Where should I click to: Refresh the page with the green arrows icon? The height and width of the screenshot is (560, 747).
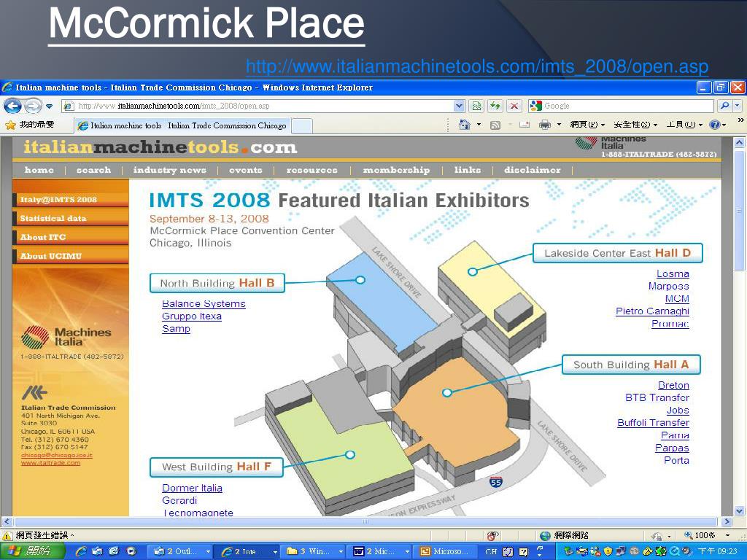click(495, 106)
